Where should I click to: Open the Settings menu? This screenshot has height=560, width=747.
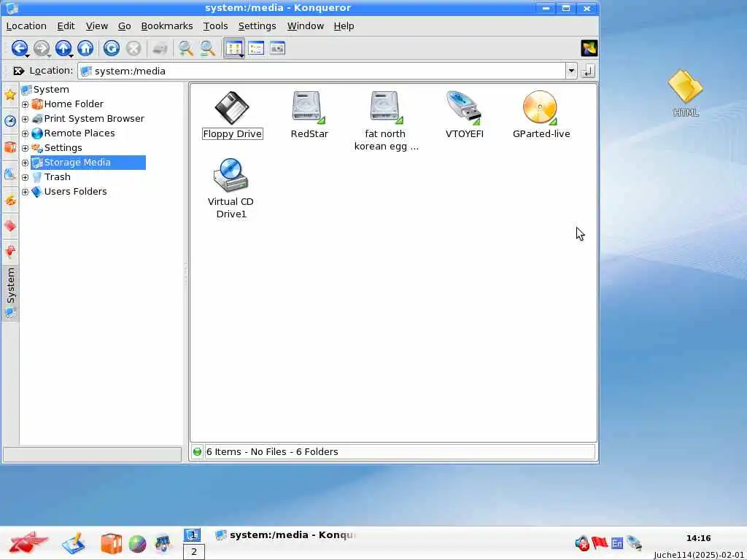257,26
